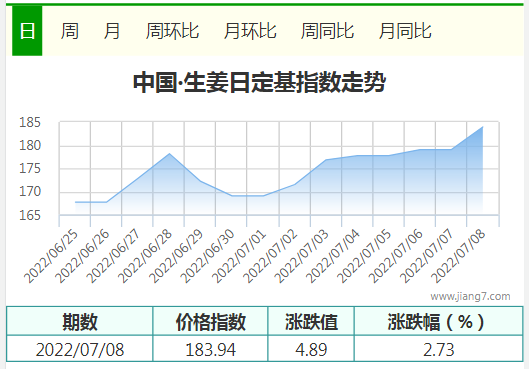Click the 2022/07/06 data point on line
Image resolution: width=529 pixels, height=369 pixels.
(x=420, y=150)
